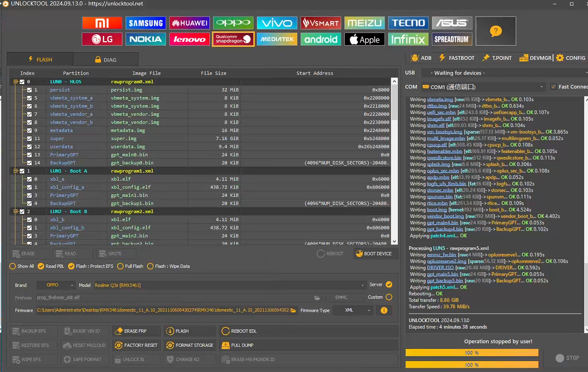Open the Firmware Type XML dropdown
The height and width of the screenshot is (372, 588).
pyautogui.click(x=353, y=310)
